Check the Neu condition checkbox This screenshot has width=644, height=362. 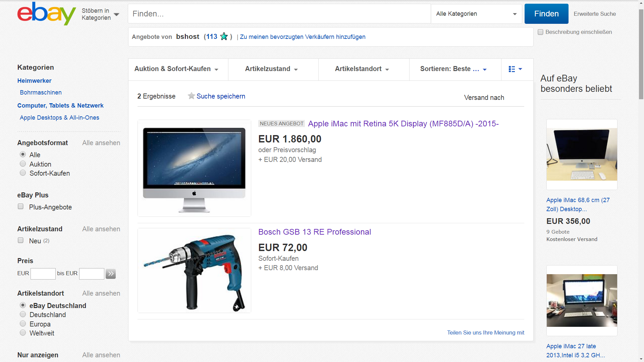pyautogui.click(x=20, y=240)
